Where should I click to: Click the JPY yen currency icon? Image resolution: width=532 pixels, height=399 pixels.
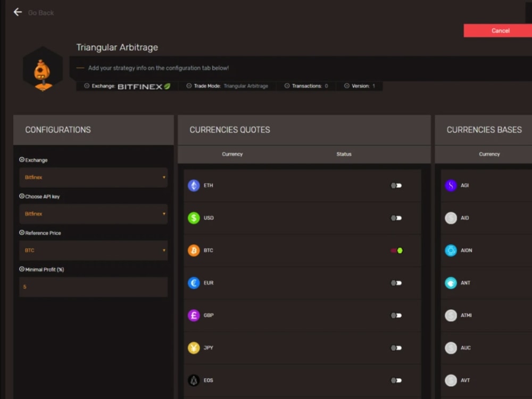194,348
